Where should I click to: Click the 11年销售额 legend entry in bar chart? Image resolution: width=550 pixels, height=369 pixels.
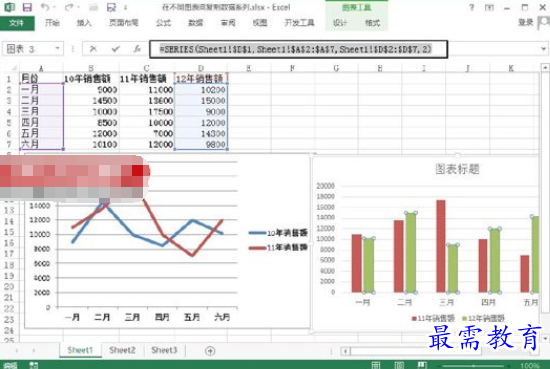(433, 318)
